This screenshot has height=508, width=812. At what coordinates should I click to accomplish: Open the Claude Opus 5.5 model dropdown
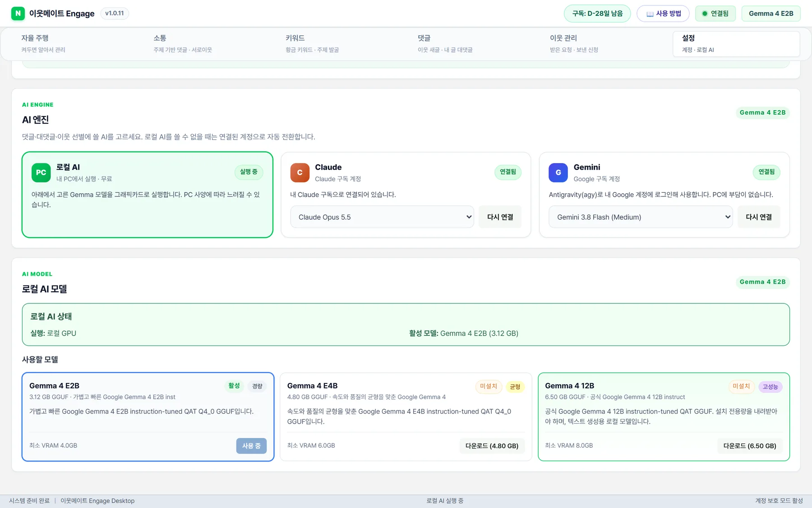(382, 217)
